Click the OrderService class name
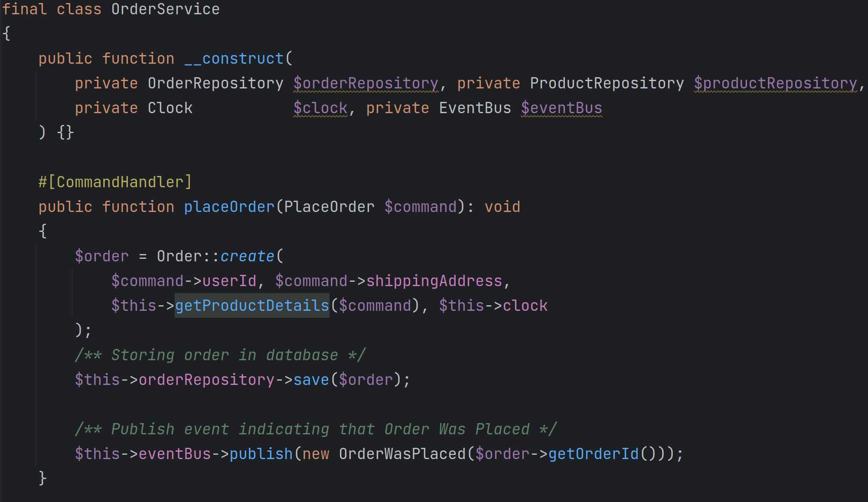The image size is (868, 502). (165, 9)
